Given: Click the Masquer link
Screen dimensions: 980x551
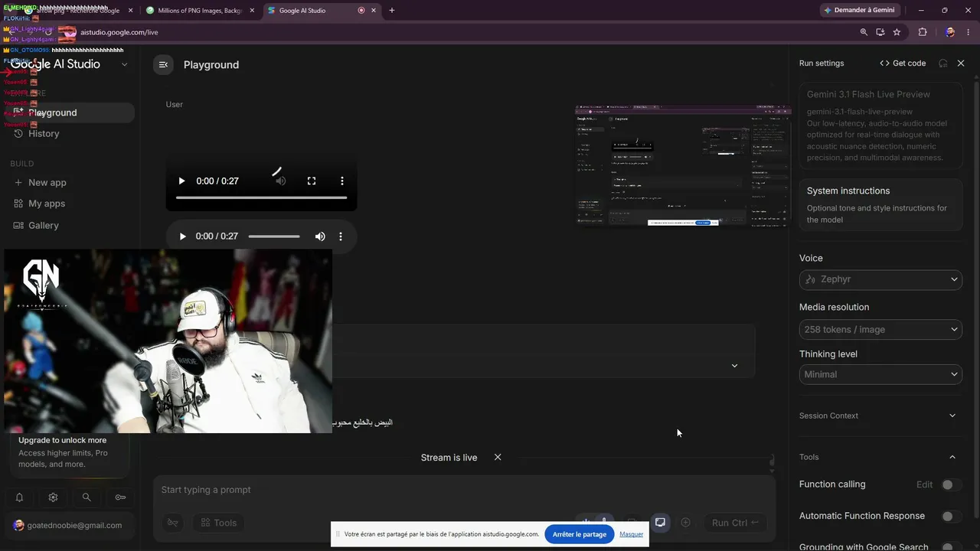Looking at the screenshot, I should coord(632,534).
